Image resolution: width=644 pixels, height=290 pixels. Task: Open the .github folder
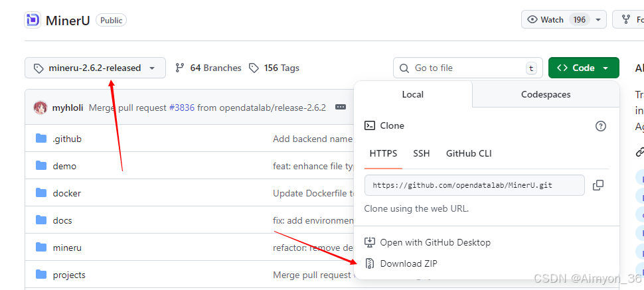(x=67, y=139)
